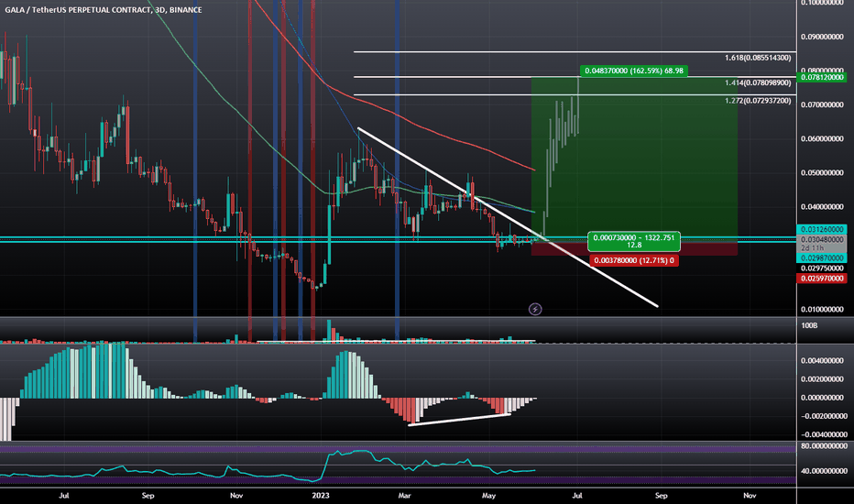Click the 0.070000000 price scale label
854x504 pixels.
[822, 104]
